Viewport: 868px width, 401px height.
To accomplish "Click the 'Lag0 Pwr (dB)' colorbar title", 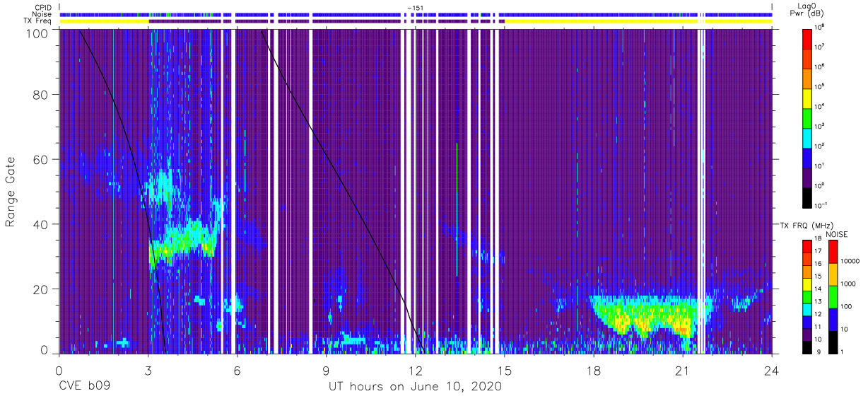I will (x=808, y=9).
